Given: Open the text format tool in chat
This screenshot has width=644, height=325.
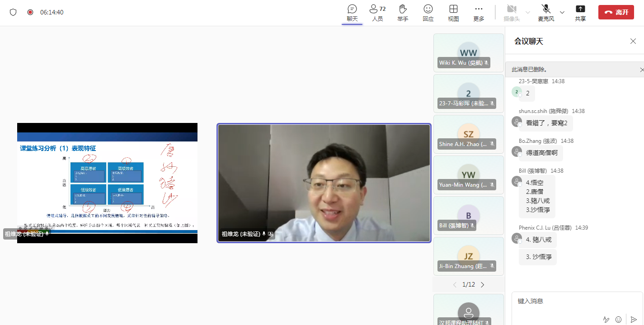Looking at the screenshot, I should (606, 319).
